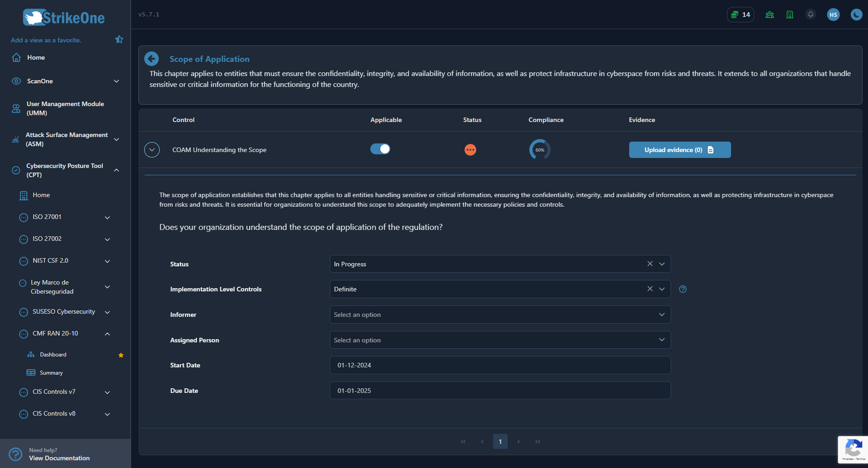Click the help icon next to Implementation Level
Image resolution: width=868 pixels, height=468 pixels.
tap(682, 289)
